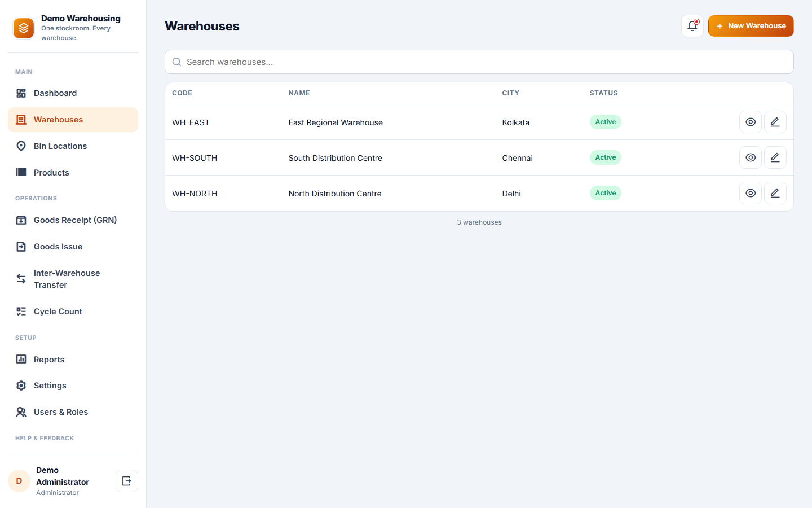The image size is (812, 508).
Task: Select the WH-SOUTH code cell
Action: (195, 158)
